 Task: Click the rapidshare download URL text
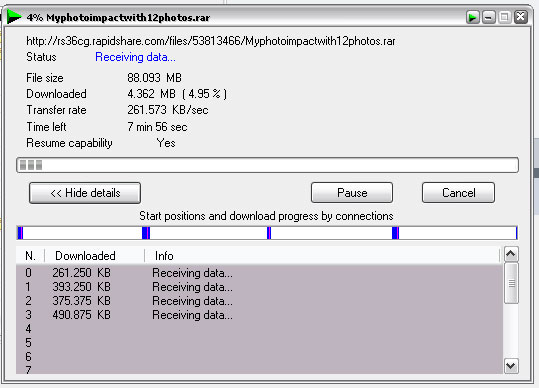(211, 41)
